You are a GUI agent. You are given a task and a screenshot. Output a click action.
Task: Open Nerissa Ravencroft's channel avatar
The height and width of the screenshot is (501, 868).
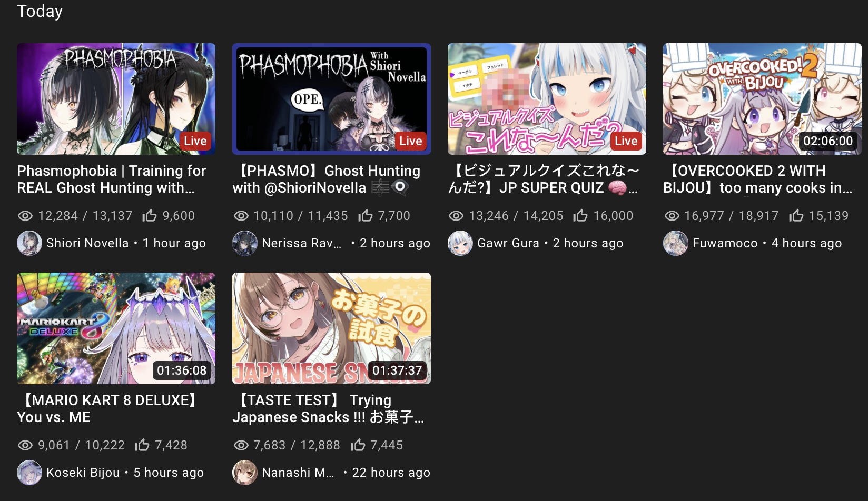245,243
